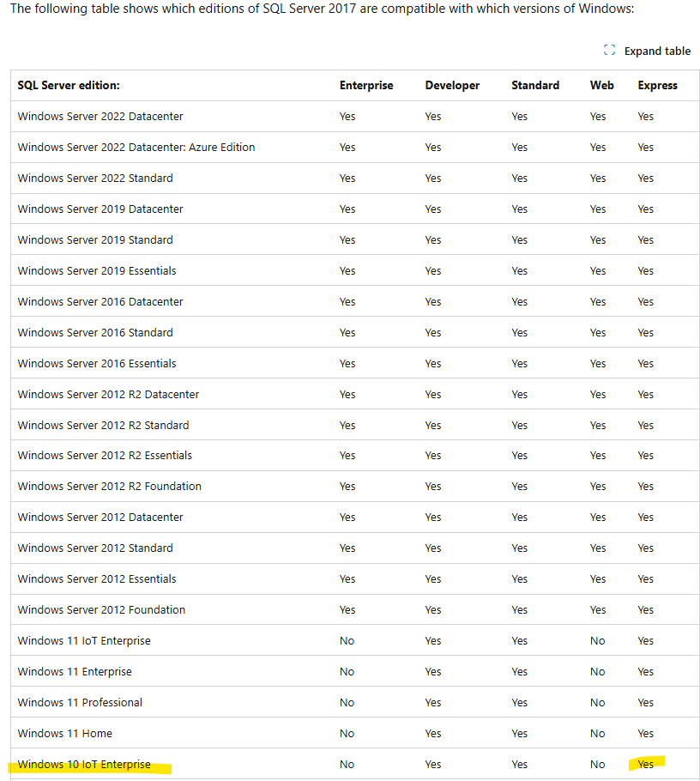The image size is (700, 781).
Task: Click Enterprise No for Windows 10 IoT Enterprise
Action: pyautogui.click(x=347, y=764)
